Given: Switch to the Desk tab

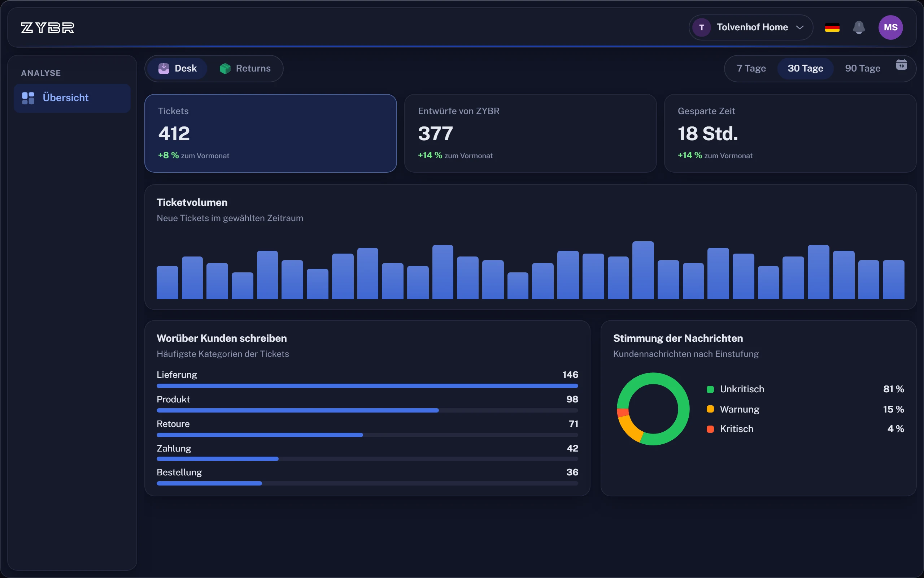Looking at the screenshot, I should click(x=178, y=68).
